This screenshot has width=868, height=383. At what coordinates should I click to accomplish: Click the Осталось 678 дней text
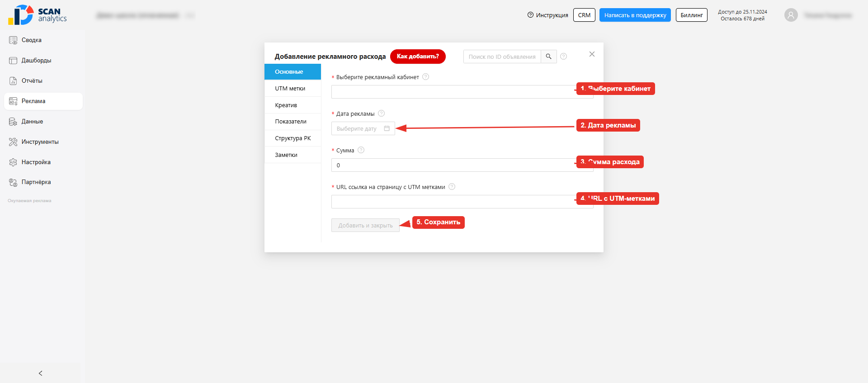742,19
